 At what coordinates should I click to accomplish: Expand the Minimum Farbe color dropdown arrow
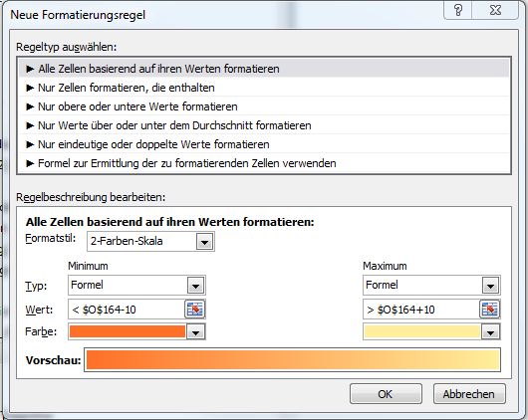[x=195, y=331]
